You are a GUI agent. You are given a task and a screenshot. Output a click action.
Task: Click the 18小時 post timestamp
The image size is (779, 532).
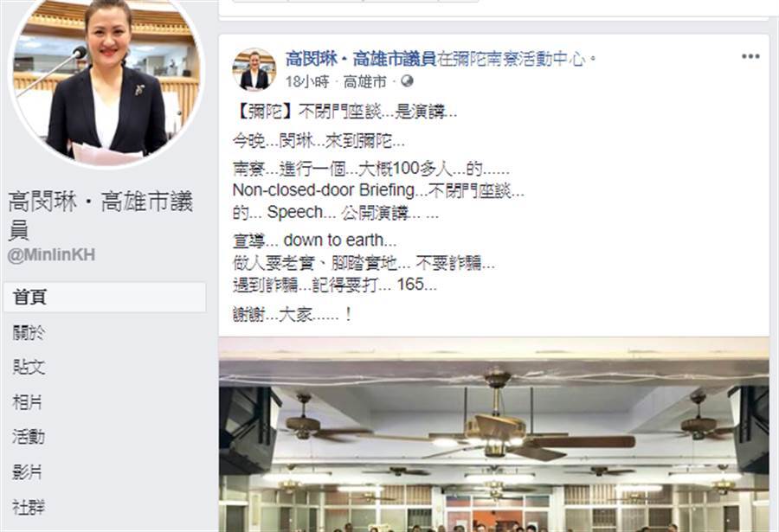(307, 82)
